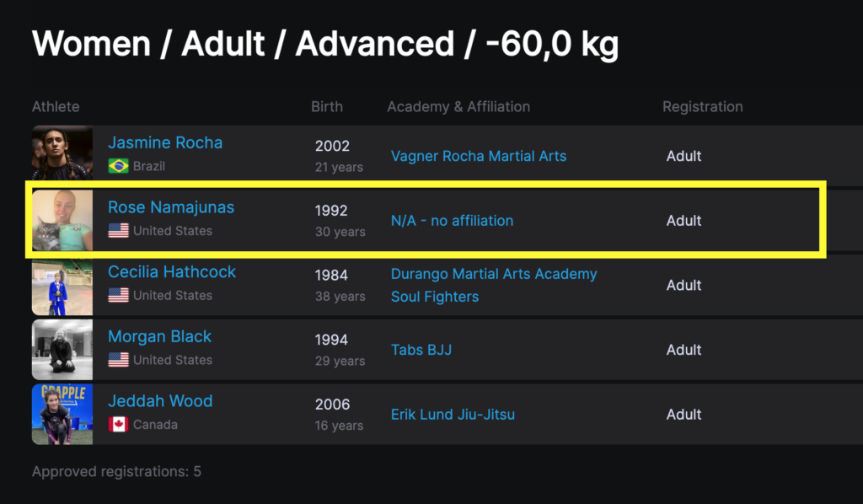Click the Brazil flag icon
The image size is (863, 504).
118,166
